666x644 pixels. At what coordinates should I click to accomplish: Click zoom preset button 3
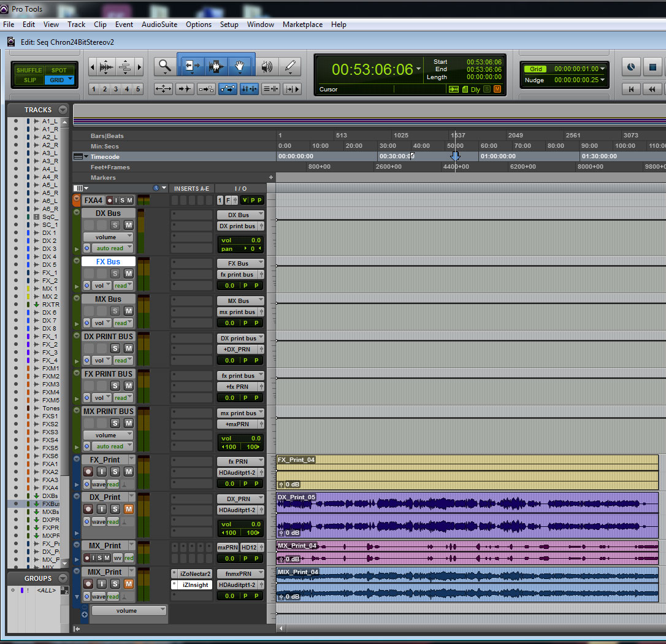115,89
